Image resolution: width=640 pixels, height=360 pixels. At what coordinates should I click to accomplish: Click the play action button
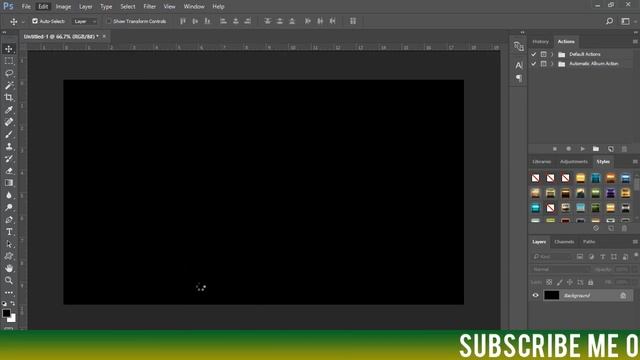point(582,149)
